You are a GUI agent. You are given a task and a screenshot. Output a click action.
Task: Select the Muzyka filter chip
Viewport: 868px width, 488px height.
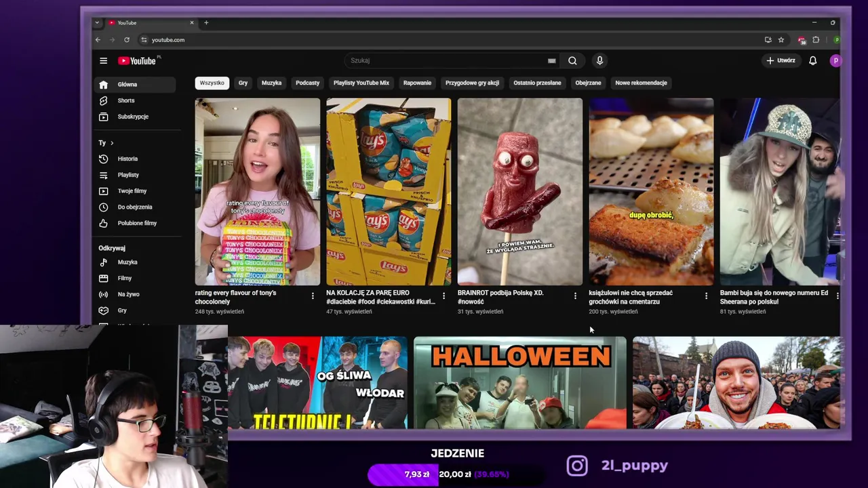(x=271, y=83)
